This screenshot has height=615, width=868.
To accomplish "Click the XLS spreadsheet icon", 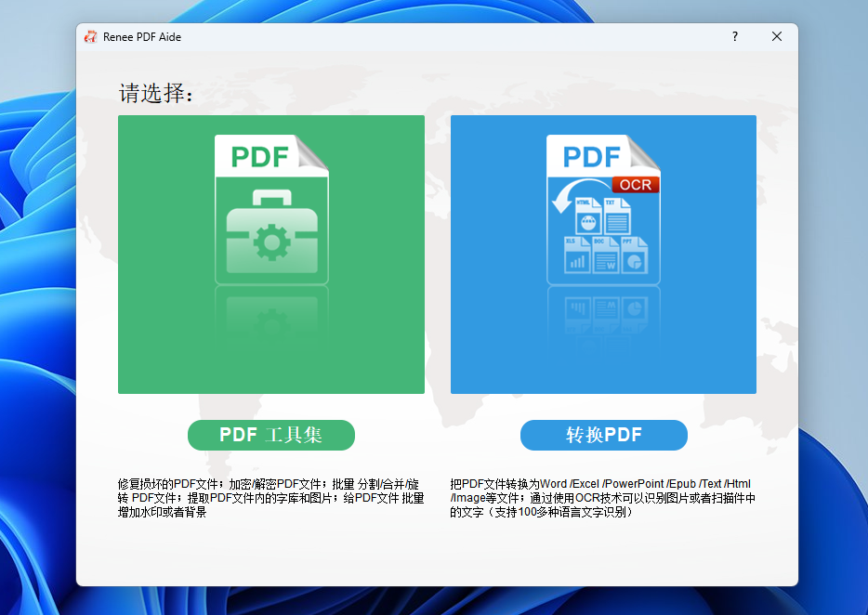I will pos(577,255).
